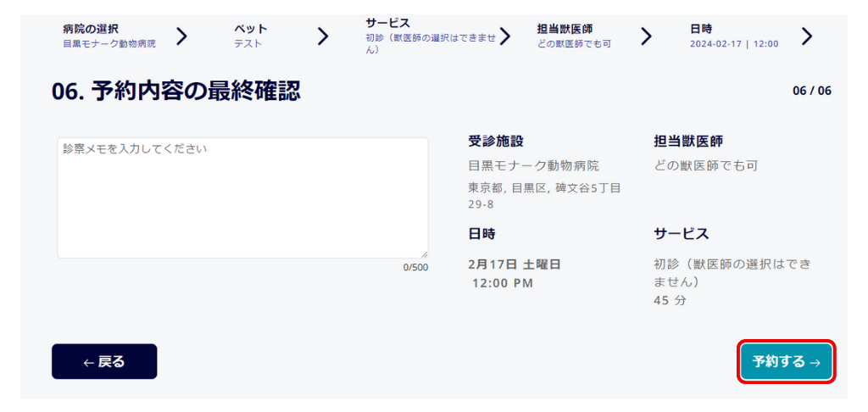868x412 pixels.
Task: Click どの獣医師でも可 in summary
Action: coord(706,165)
